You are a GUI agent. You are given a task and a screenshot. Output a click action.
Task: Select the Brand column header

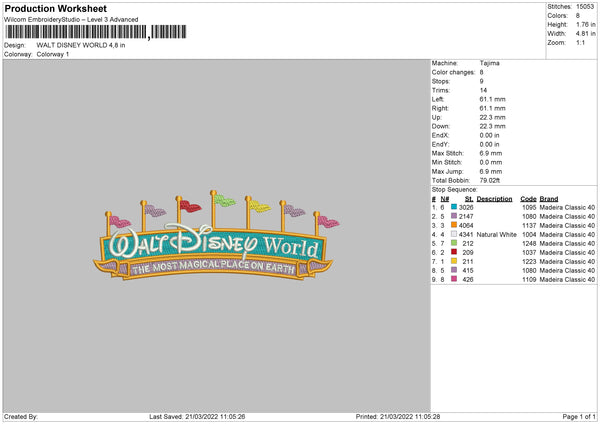pyautogui.click(x=549, y=199)
